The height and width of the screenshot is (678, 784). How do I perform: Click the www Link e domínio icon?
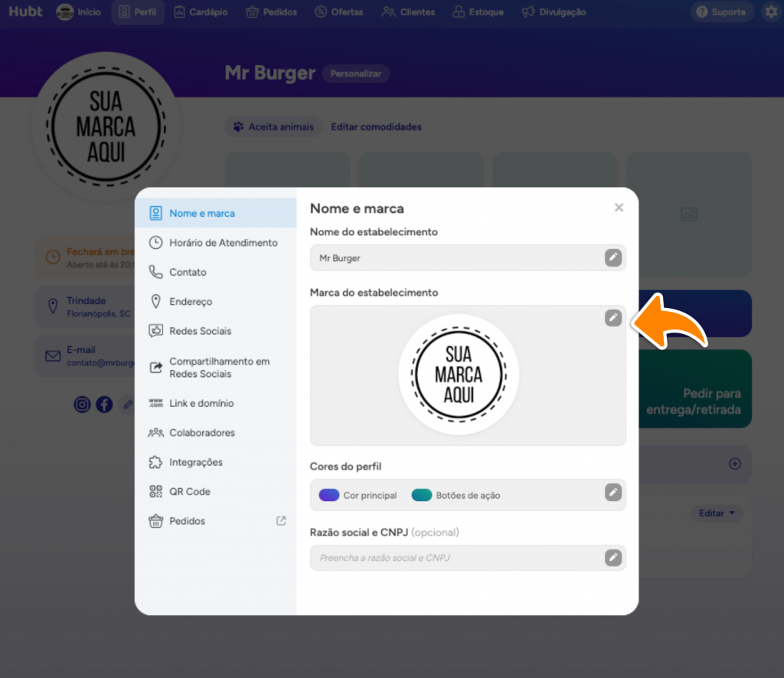coord(156,403)
